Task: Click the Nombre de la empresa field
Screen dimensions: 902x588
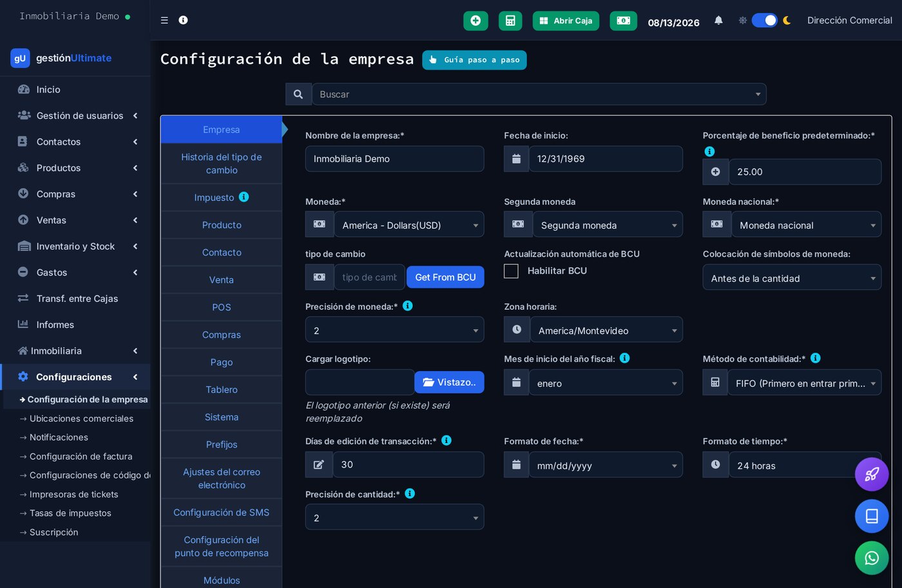Action: coord(394,158)
